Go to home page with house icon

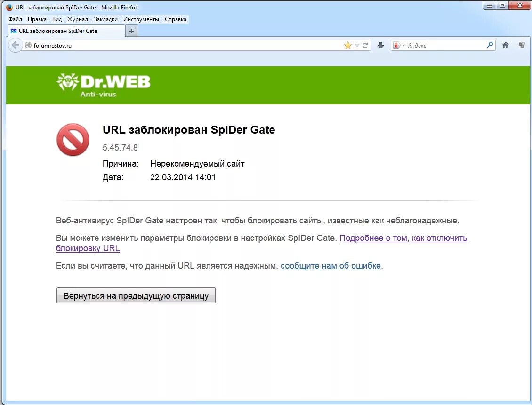pyautogui.click(x=506, y=45)
